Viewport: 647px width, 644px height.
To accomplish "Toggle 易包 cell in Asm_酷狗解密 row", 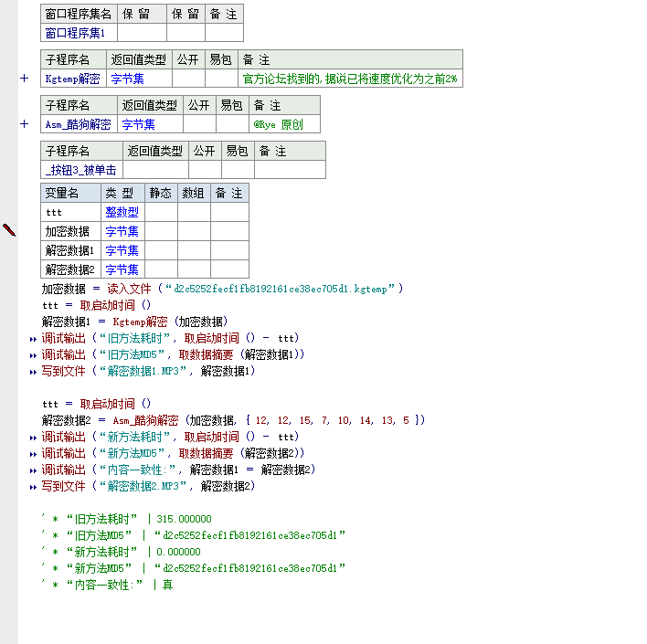I will (x=233, y=123).
